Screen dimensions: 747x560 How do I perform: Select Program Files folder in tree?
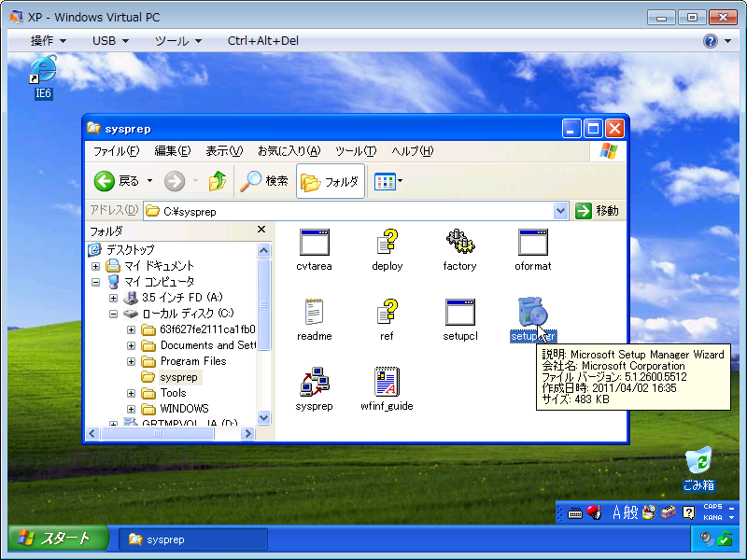[x=193, y=361]
